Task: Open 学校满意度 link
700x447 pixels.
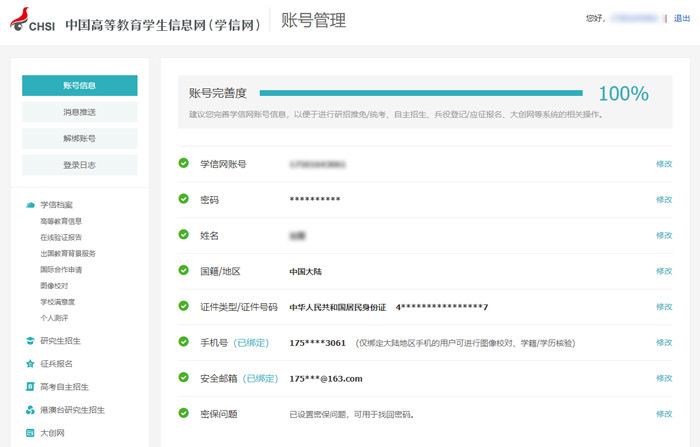Action: pos(58,302)
